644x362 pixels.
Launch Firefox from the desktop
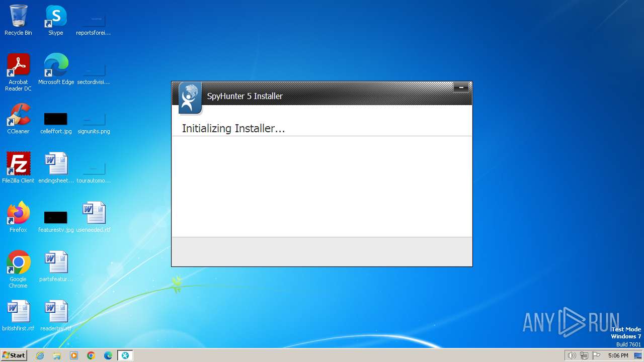[x=18, y=217]
